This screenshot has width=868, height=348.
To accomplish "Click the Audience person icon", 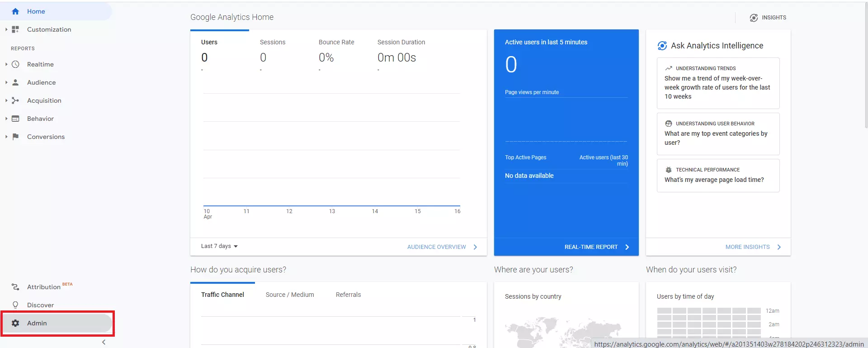I will click(x=15, y=82).
